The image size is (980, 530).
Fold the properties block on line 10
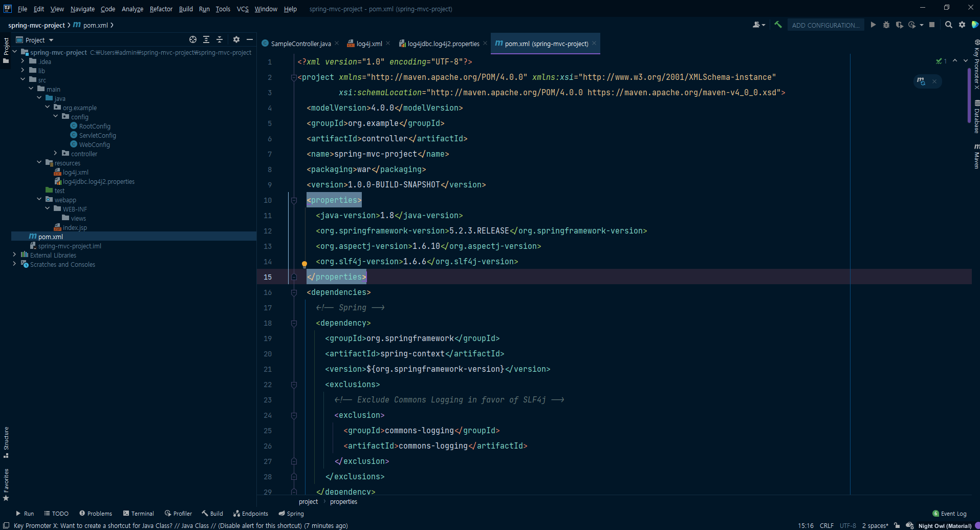(x=294, y=200)
